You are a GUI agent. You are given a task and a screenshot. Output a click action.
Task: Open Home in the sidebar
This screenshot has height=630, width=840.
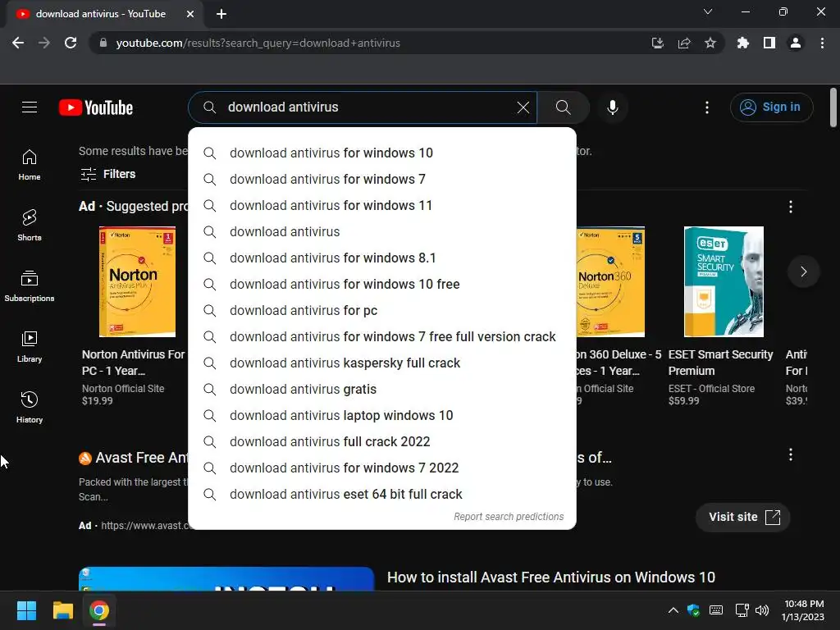click(x=30, y=165)
